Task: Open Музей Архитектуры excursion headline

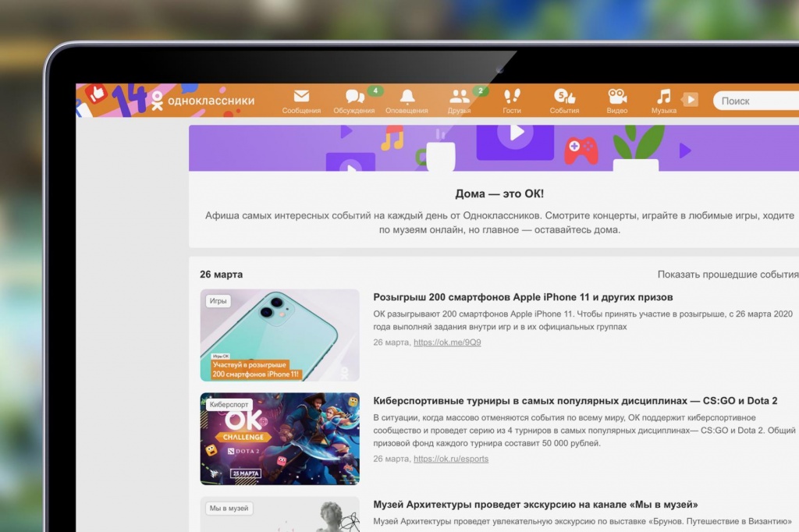Action: pyautogui.click(x=535, y=505)
